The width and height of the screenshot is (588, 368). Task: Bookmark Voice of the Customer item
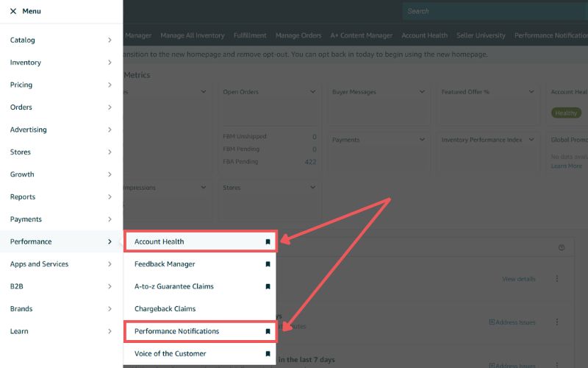[268, 354]
